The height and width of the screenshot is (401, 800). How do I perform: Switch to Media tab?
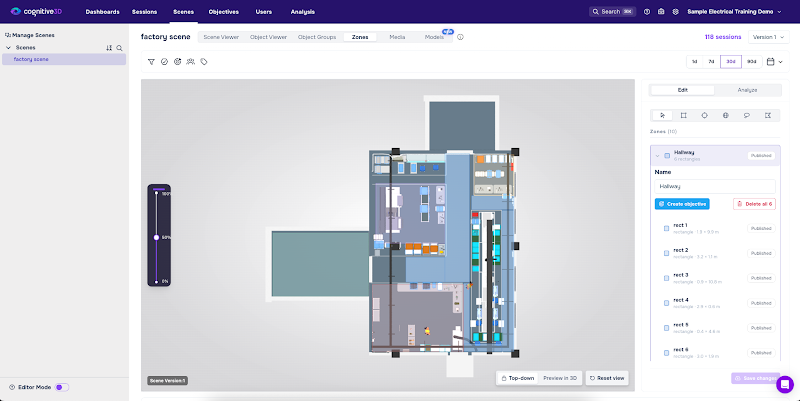(x=397, y=37)
